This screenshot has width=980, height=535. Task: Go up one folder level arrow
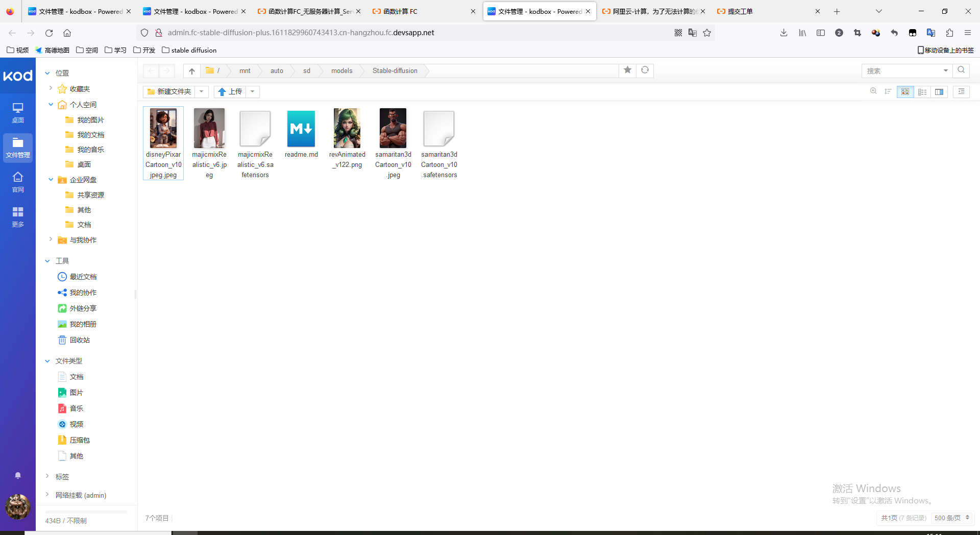pyautogui.click(x=191, y=71)
